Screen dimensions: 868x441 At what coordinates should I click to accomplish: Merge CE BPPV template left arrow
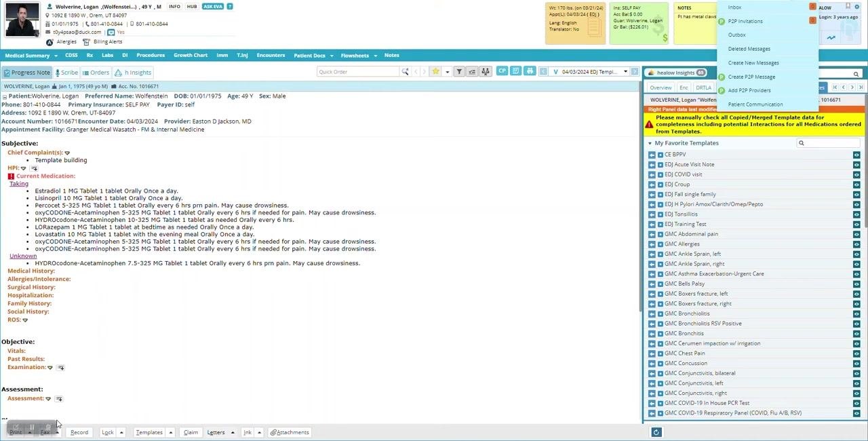coord(652,155)
